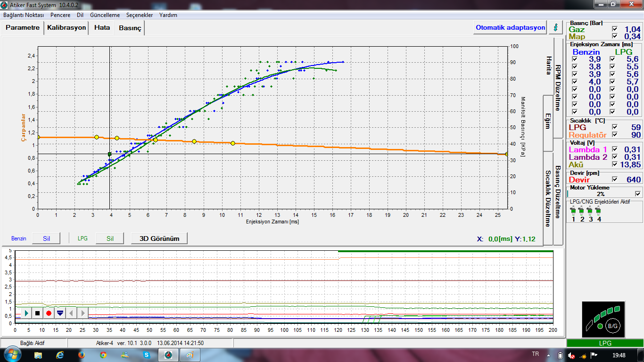Screen dimensions: 644x362
Task: Toggle the Gaz pressure checkbox
Action: tap(614, 29)
